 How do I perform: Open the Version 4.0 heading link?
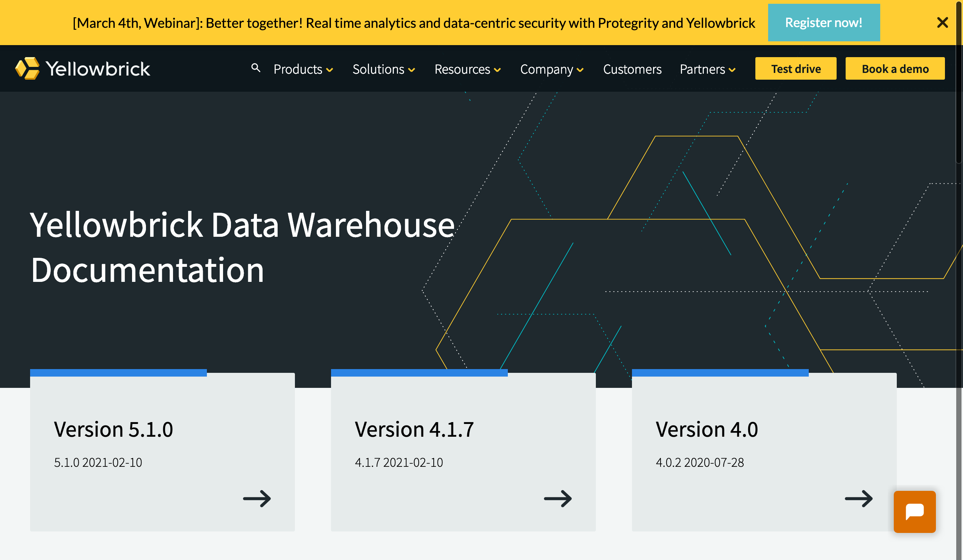[x=707, y=429]
